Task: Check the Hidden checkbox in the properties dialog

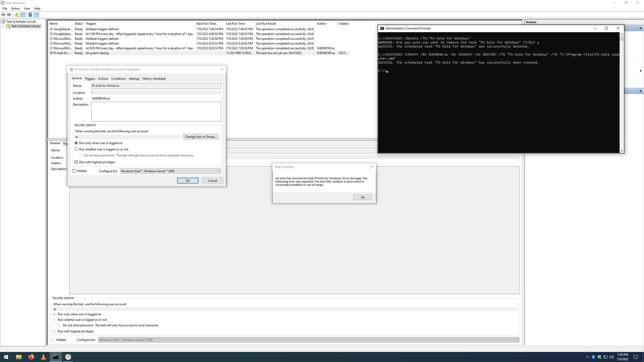Action: point(74,171)
